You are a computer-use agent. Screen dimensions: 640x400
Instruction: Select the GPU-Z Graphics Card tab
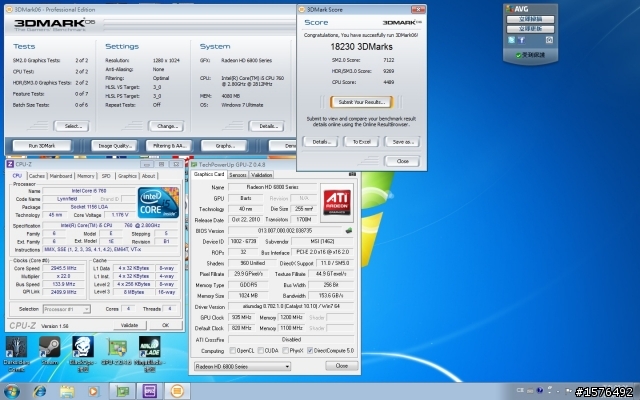[209, 174]
